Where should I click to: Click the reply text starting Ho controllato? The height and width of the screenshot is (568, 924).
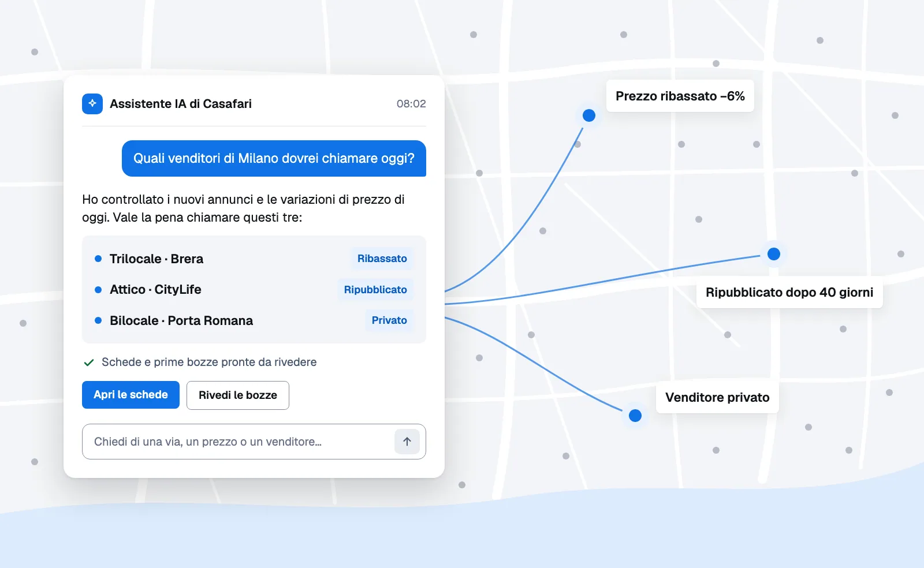(x=244, y=208)
